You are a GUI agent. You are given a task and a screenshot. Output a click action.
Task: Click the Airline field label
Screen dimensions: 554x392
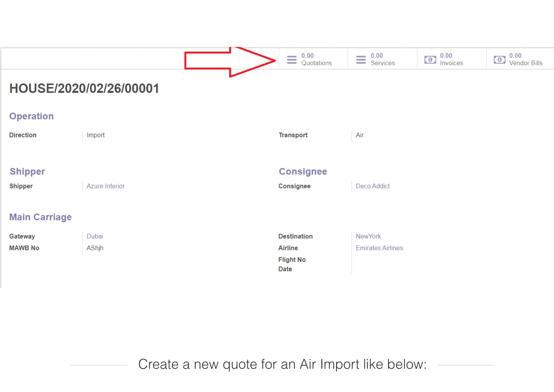point(288,248)
